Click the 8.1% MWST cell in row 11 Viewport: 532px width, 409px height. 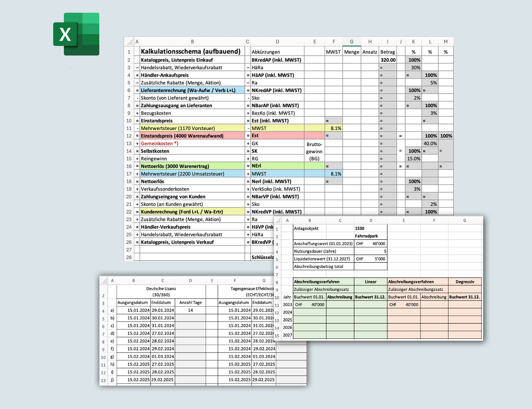[x=334, y=128]
